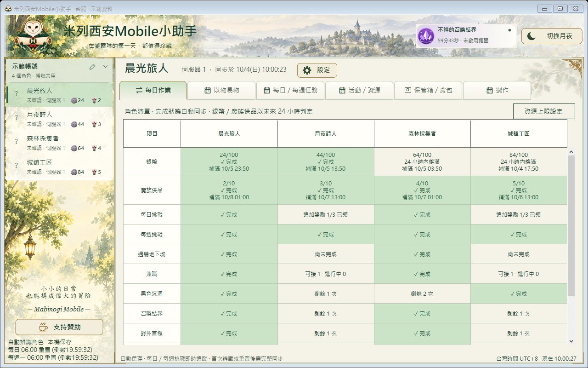Screen dimensions: 588x368
Task: Click the 銀幣 cell showing 84/100
Action: pyautogui.click(x=519, y=162)
